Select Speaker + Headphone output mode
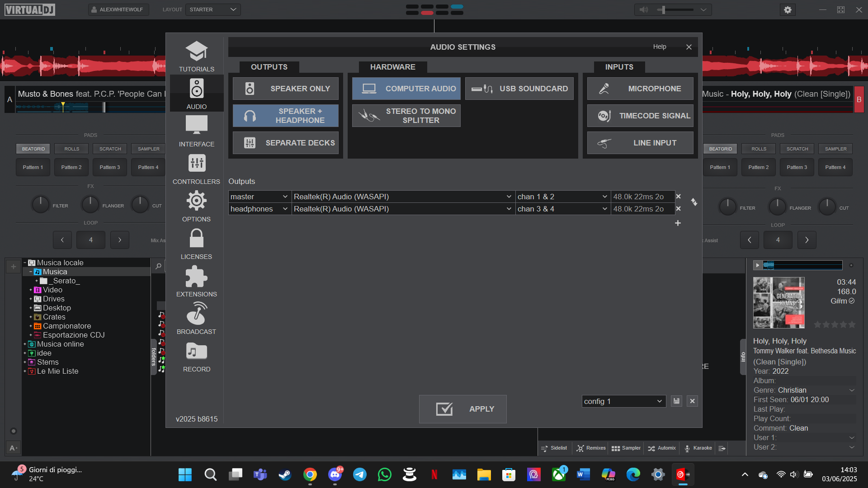 click(x=286, y=116)
